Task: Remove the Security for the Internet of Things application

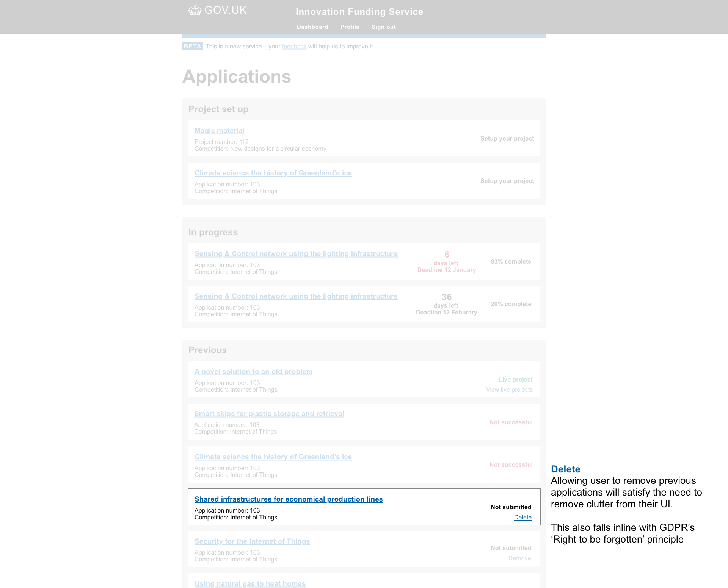Action: click(x=519, y=558)
